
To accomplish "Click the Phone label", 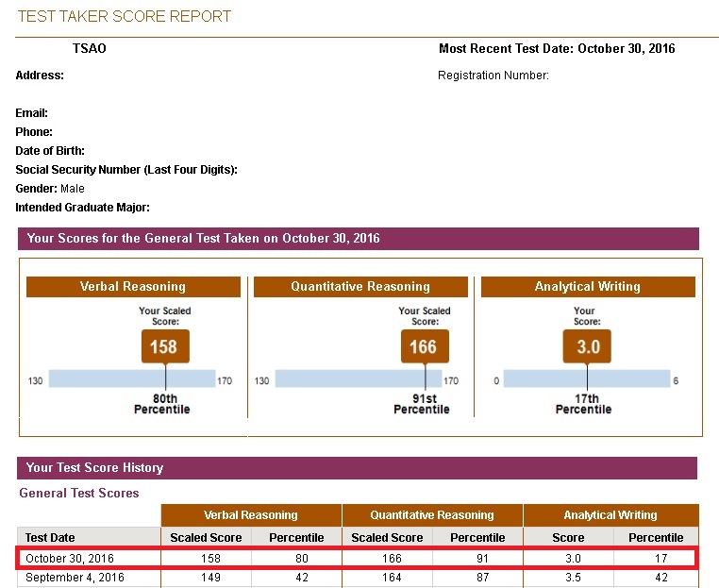I will (34, 131).
